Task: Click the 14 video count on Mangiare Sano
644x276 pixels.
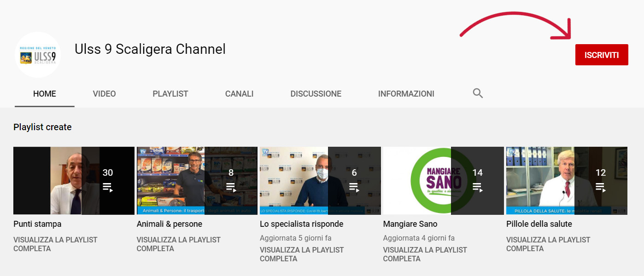Action: pos(477,172)
